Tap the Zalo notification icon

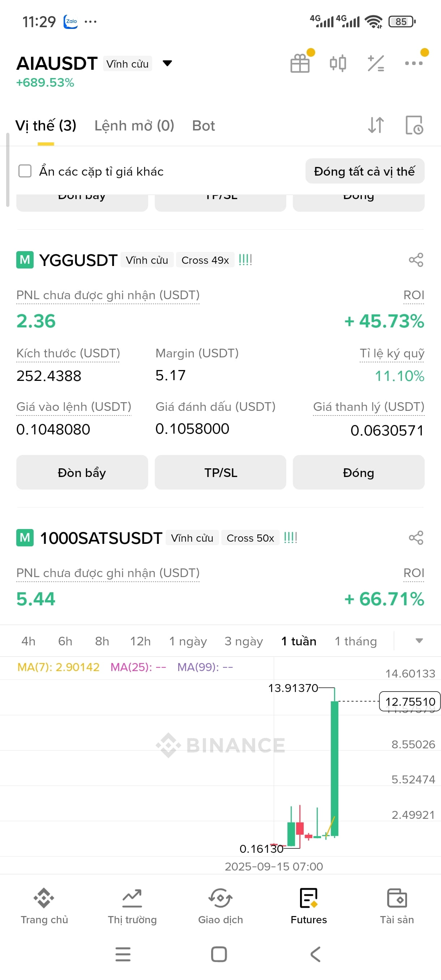tap(71, 22)
